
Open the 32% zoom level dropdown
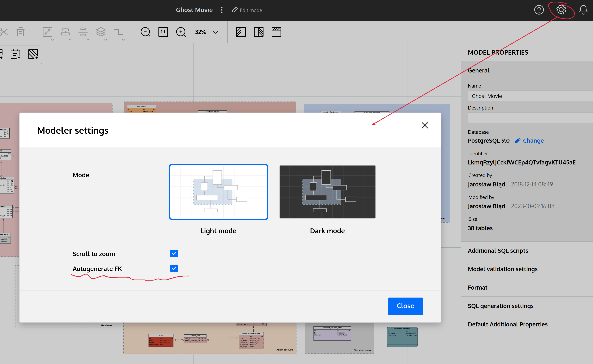click(206, 32)
